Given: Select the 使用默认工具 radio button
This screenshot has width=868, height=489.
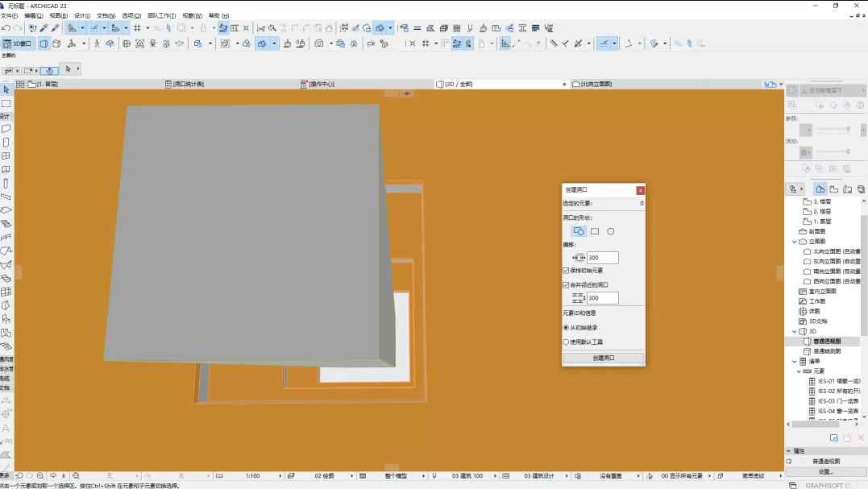Looking at the screenshot, I should (x=566, y=342).
